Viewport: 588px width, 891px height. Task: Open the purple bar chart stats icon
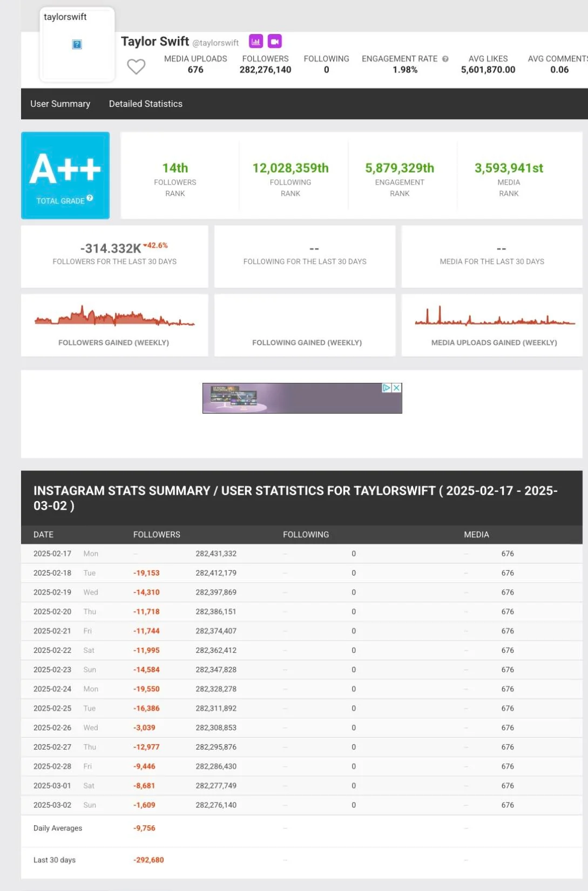click(256, 41)
